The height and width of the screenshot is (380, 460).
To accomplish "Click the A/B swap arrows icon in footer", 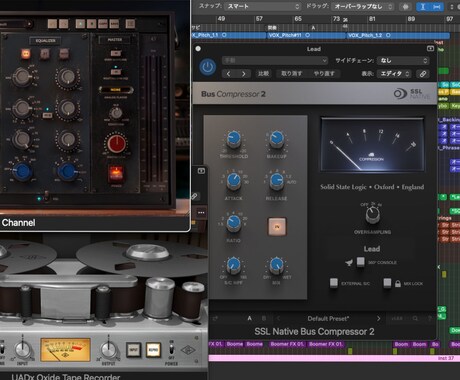I will (x=215, y=318).
